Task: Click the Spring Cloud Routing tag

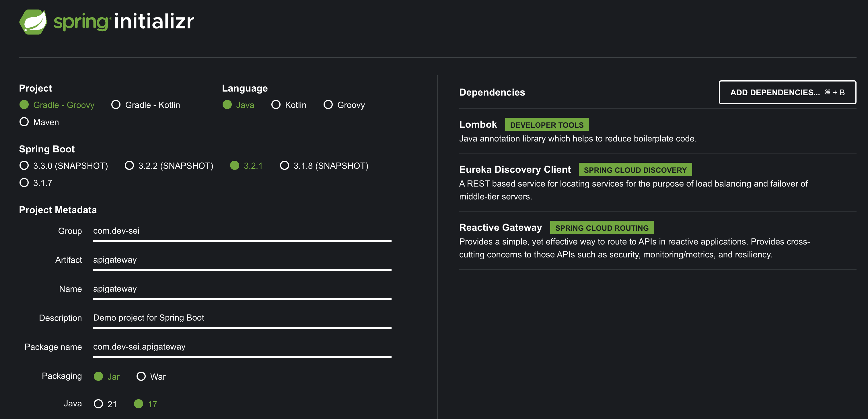Action: tap(602, 228)
